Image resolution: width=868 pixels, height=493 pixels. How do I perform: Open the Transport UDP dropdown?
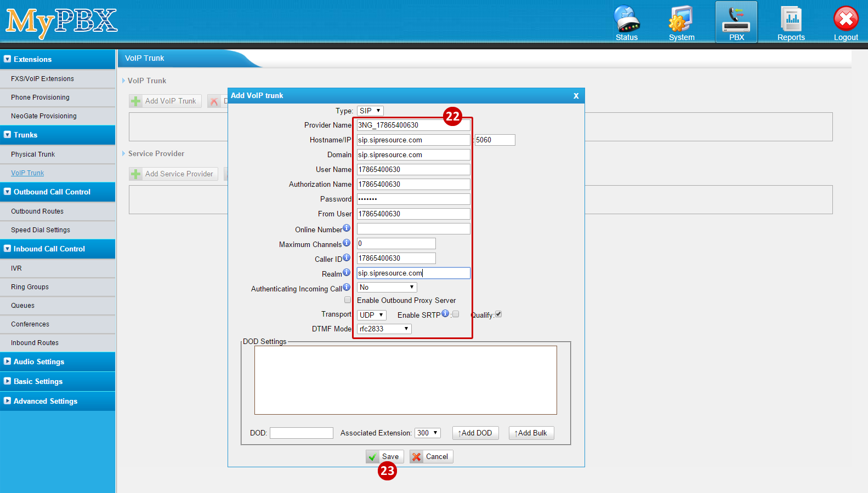[x=372, y=315]
